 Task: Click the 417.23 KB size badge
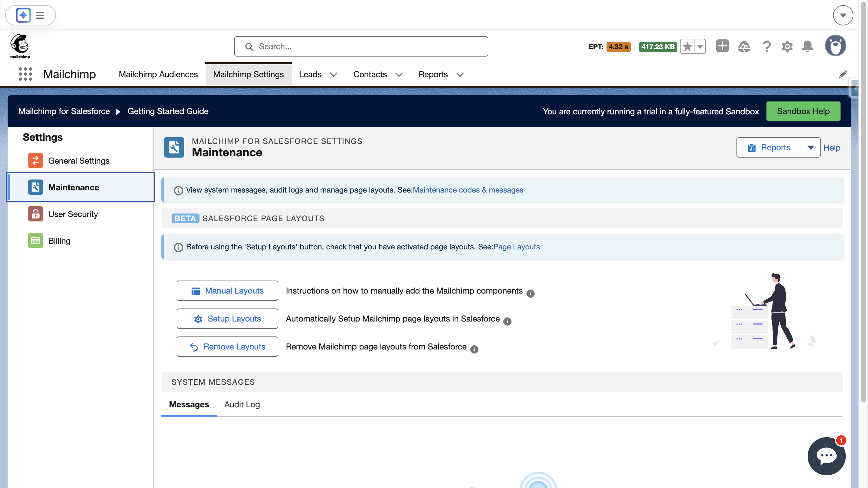point(658,47)
